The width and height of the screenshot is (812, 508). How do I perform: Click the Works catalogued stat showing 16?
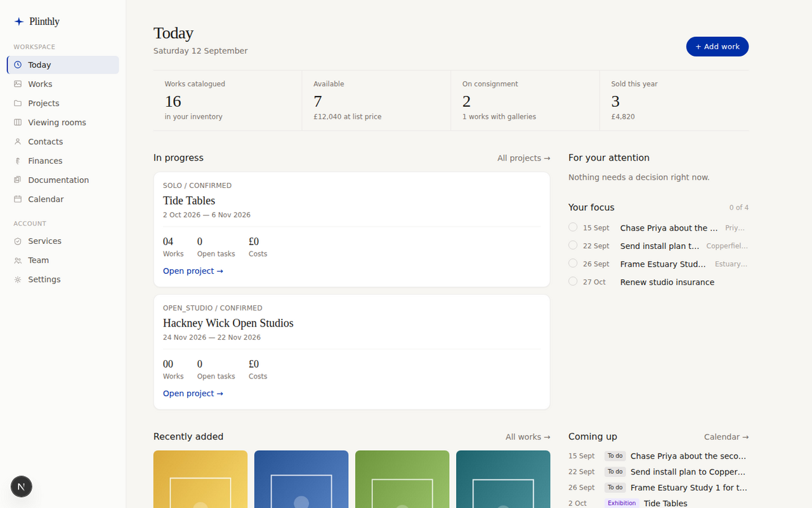[x=228, y=100]
